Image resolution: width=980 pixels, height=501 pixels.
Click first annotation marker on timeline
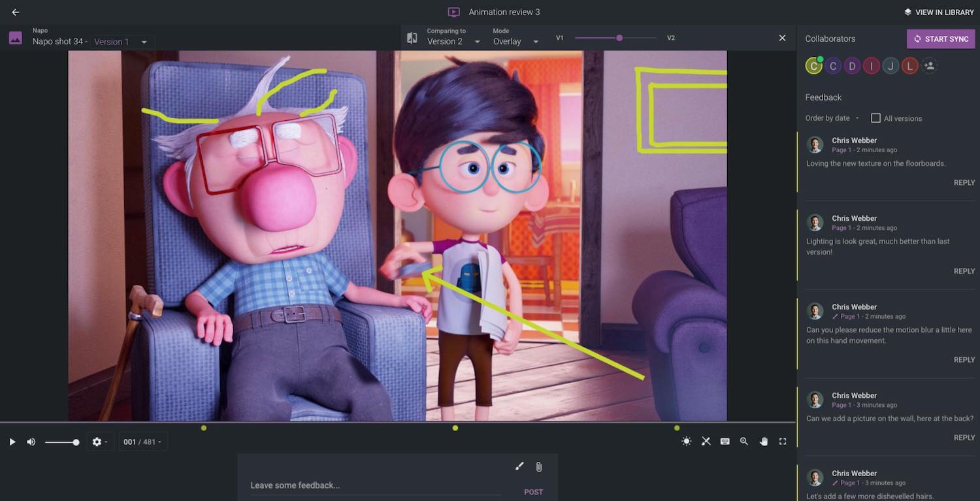[204, 428]
